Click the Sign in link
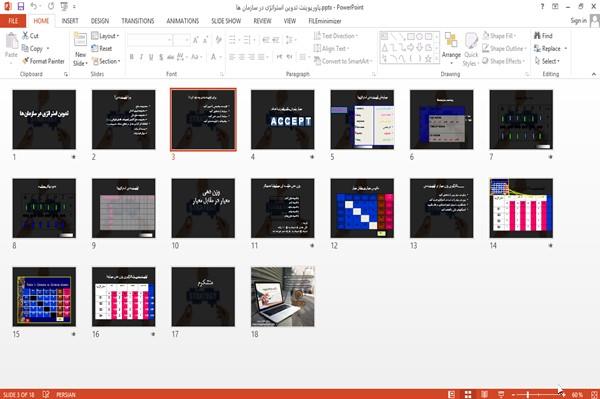 click(x=578, y=21)
